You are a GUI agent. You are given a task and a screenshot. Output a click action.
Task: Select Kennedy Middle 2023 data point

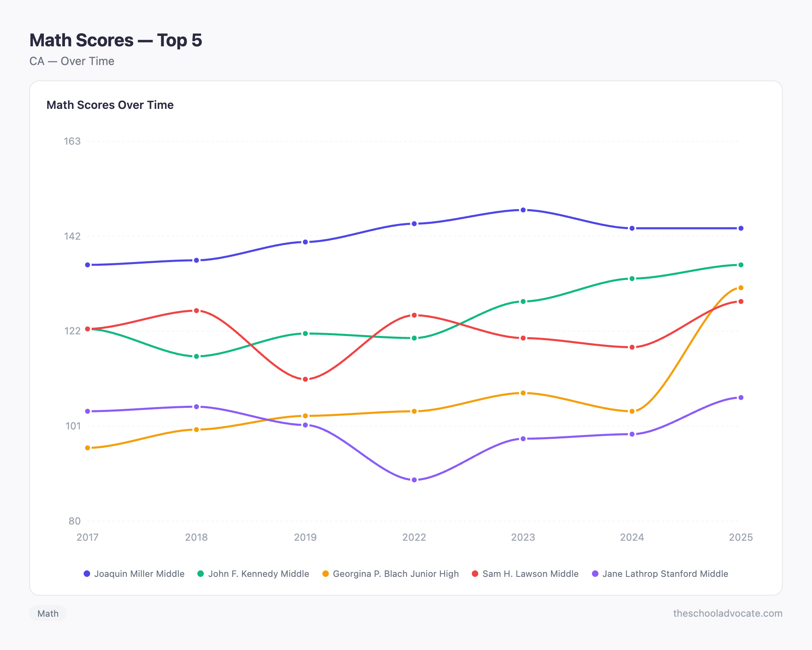click(523, 301)
